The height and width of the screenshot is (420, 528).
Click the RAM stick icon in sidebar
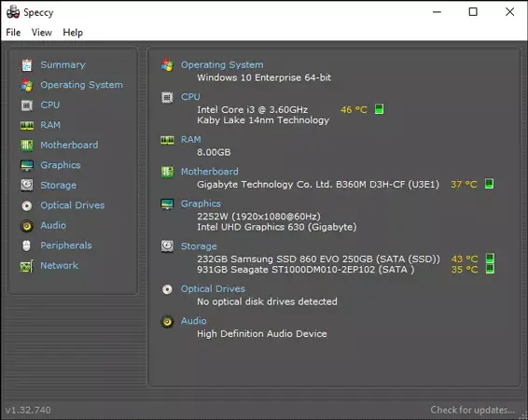27,125
